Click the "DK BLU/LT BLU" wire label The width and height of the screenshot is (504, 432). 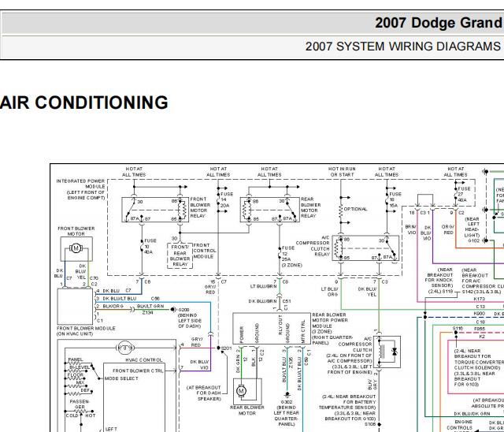click(120, 299)
